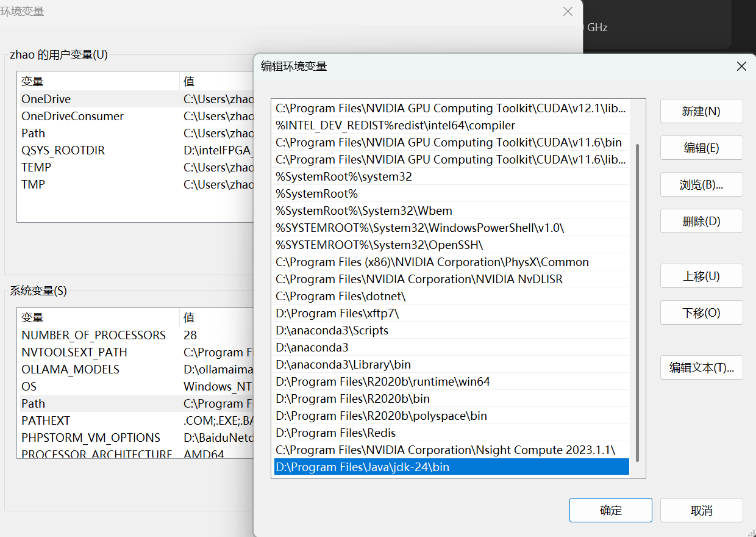Confirm with the 确定 button
756x537 pixels.
610,510
